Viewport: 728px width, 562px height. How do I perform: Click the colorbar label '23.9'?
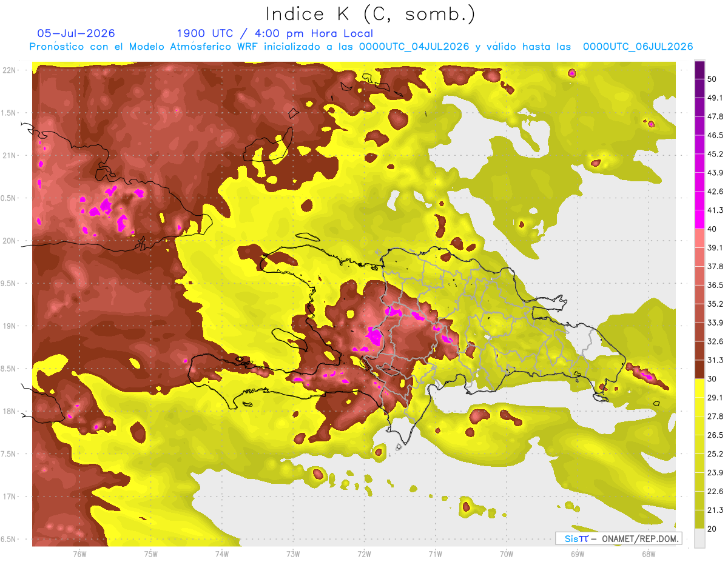click(x=715, y=472)
